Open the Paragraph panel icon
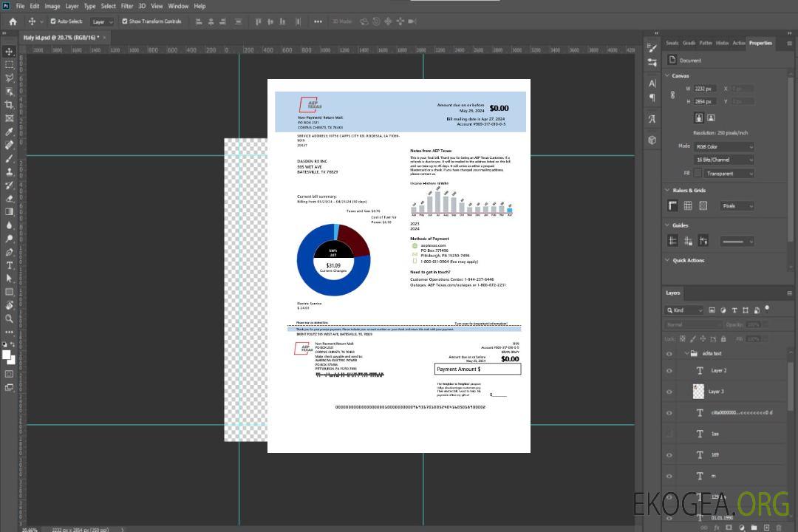This screenshot has height=532, width=798. coord(652,98)
